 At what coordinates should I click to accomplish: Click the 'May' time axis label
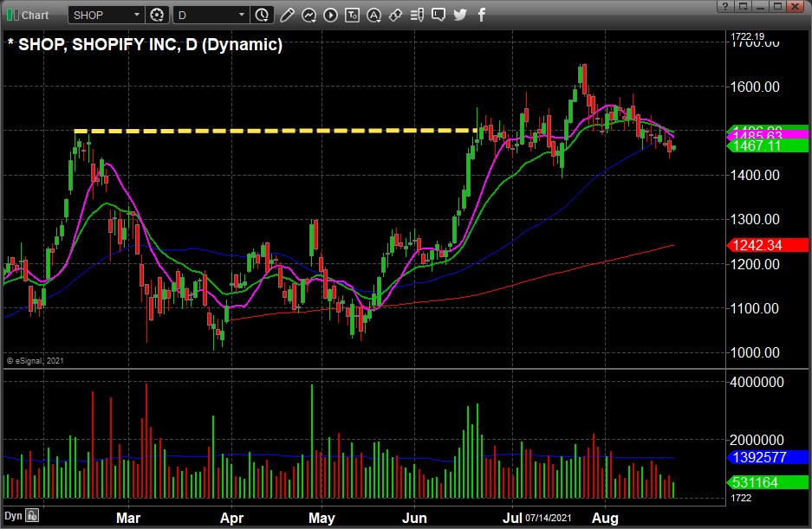322,518
